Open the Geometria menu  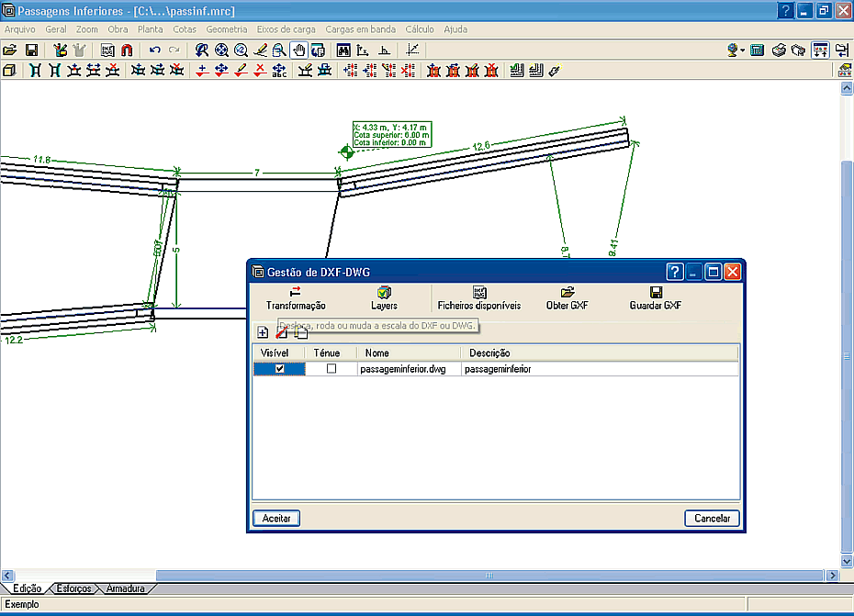point(226,29)
